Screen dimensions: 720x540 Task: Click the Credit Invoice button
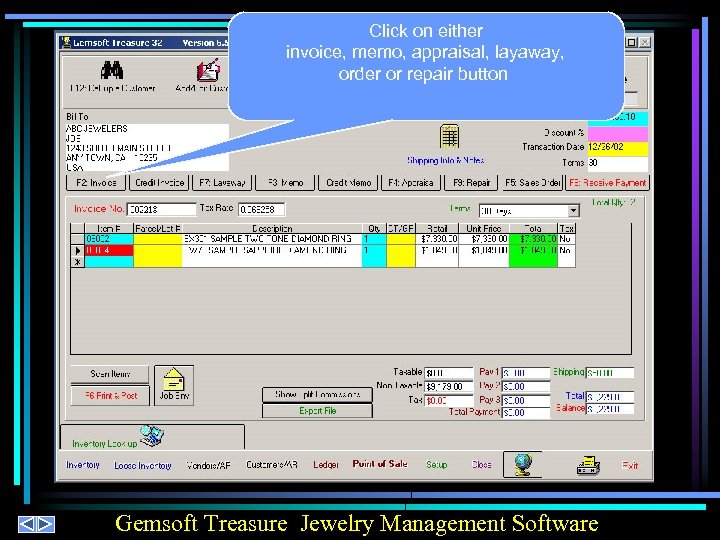click(159, 183)
